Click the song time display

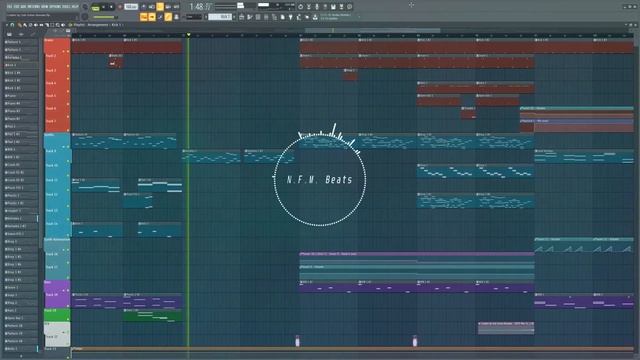click(201, 7)
